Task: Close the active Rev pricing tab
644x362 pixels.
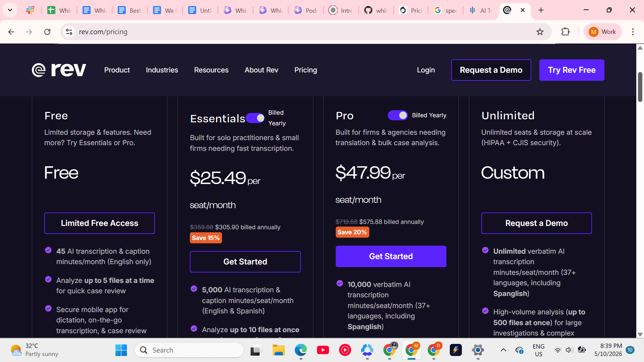Action: point(523,10)
